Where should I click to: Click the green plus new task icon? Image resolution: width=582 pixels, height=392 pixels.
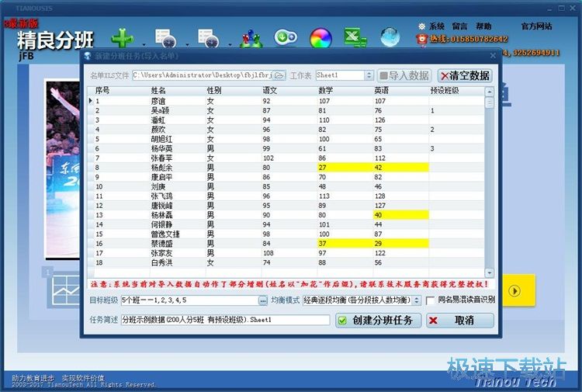(x=123, y=38)
